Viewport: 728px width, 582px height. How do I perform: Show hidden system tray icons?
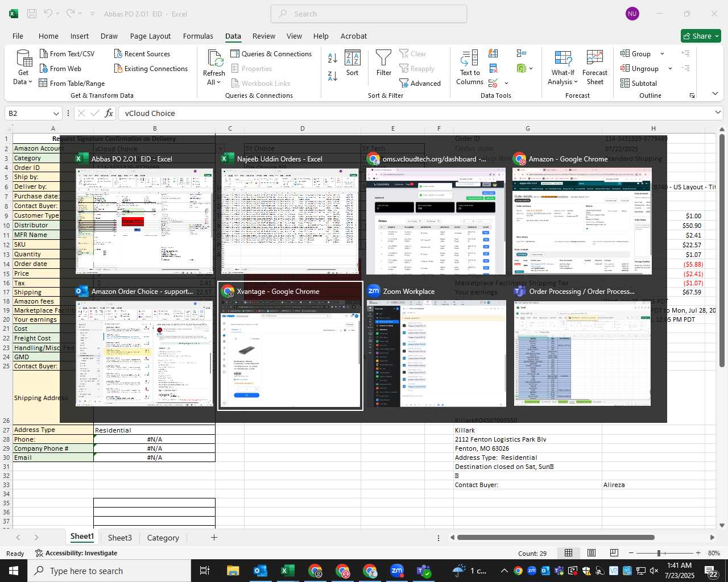point(504,571)
